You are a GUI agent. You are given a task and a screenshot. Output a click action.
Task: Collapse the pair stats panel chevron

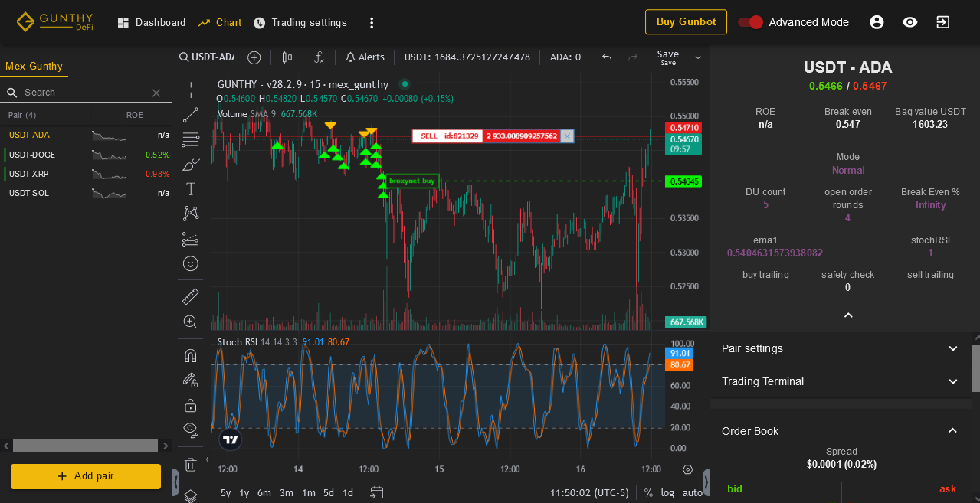click(848, 315)
